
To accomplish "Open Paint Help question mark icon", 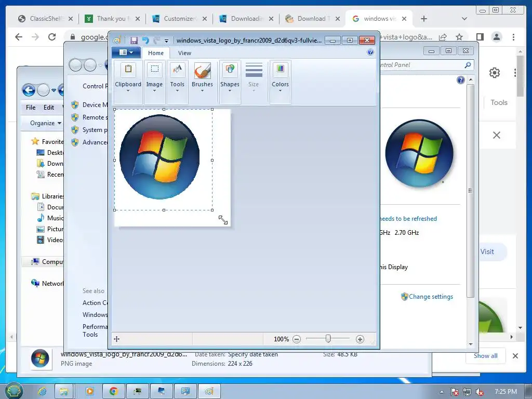I will tap(370, 52).
